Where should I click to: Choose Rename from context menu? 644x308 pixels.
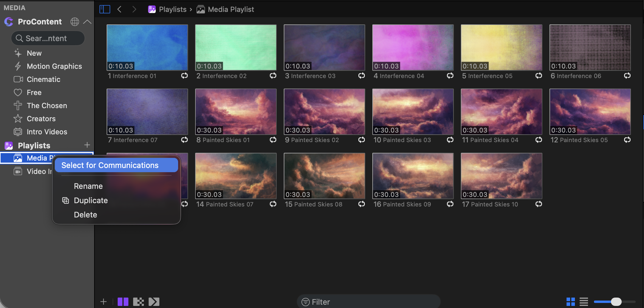click(88, 186)
